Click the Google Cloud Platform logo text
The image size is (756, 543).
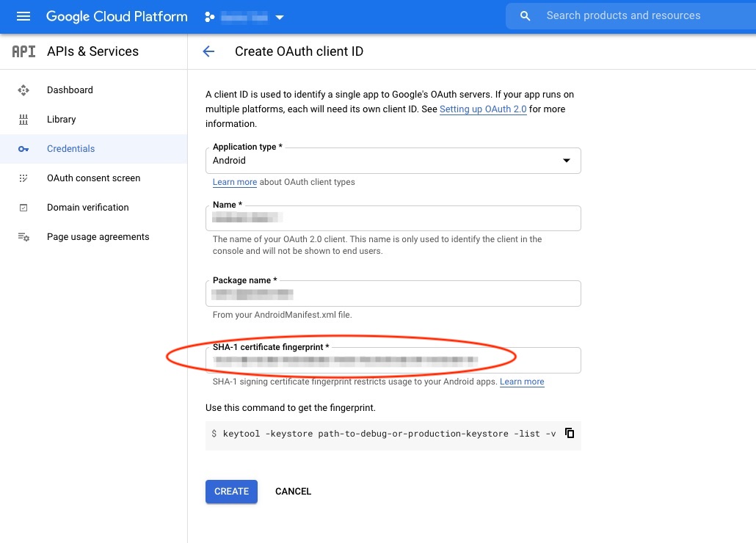click(117, 16)
